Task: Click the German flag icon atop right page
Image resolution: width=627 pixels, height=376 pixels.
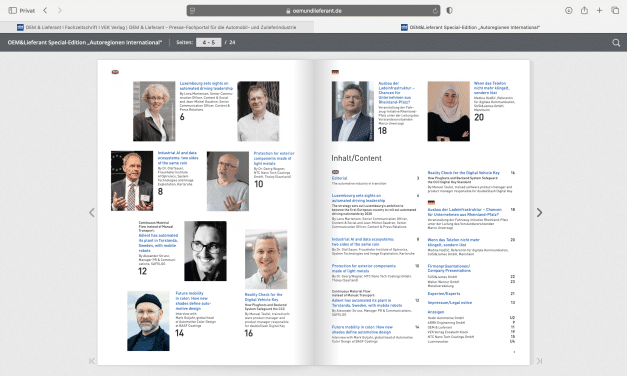Action: [335, 72]
